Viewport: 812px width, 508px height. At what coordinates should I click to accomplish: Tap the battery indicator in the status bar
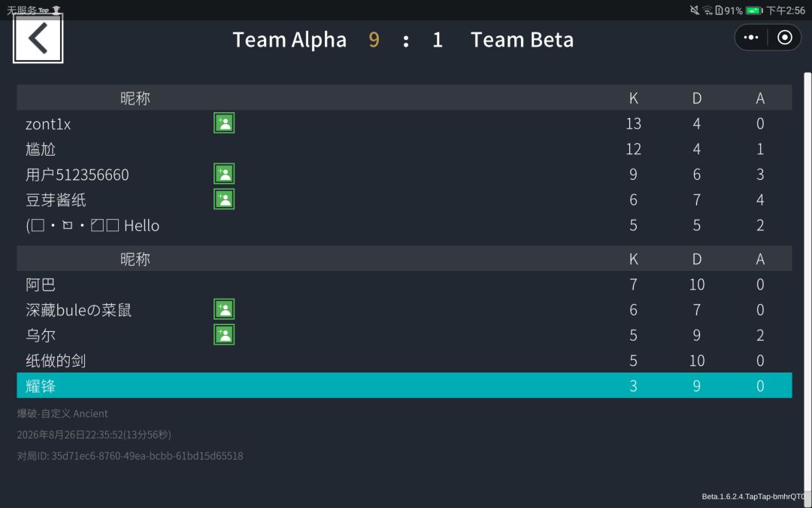pos(754,11)
